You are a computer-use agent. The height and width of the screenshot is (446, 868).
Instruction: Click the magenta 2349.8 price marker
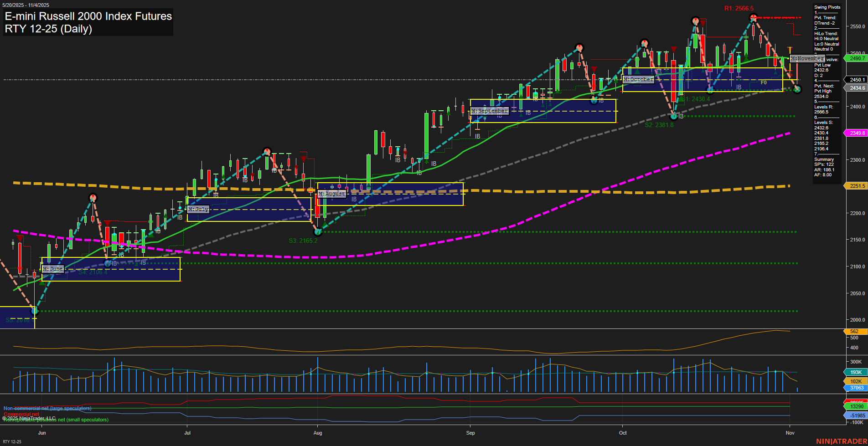point(856,133)
